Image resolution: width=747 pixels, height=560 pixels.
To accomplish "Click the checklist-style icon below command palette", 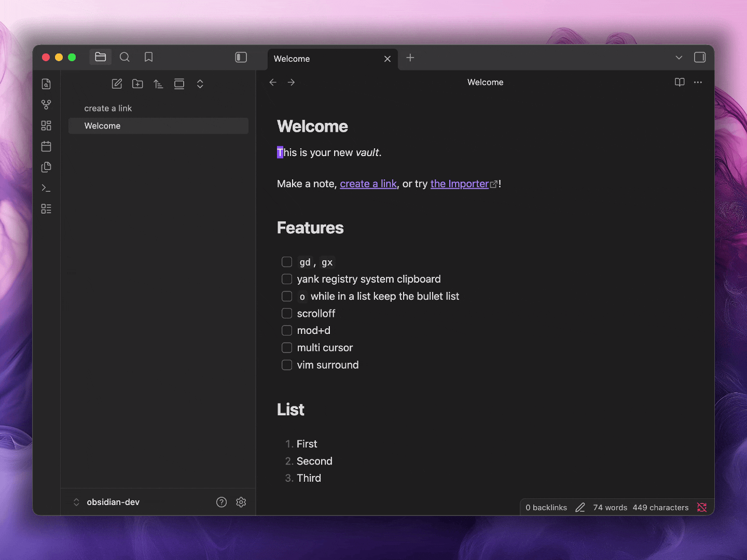I will coord(46,208).
